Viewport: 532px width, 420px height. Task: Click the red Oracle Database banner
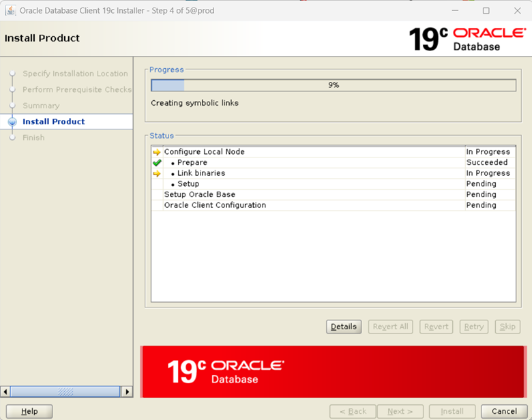[333, 372]
